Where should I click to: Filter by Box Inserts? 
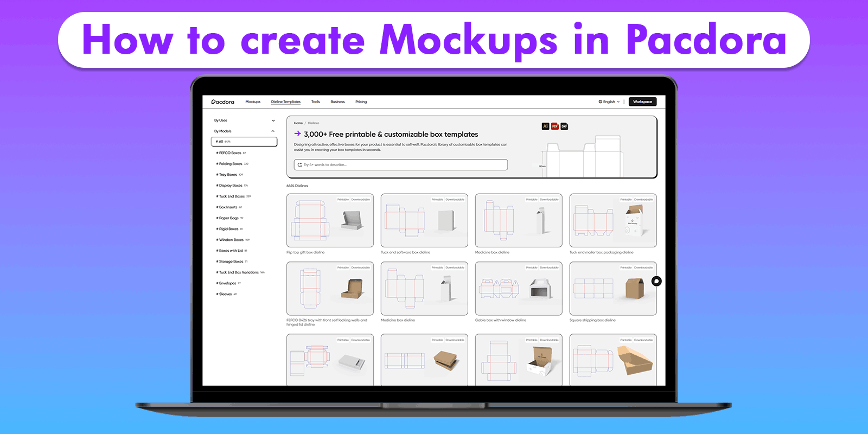(x=229, y=207)
